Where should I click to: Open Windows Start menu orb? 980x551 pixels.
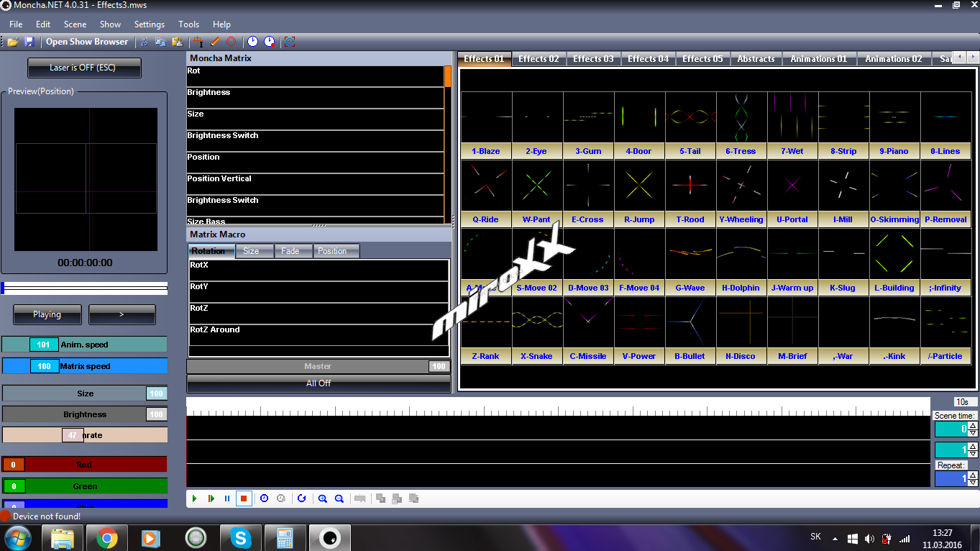(x=17, y=537)
